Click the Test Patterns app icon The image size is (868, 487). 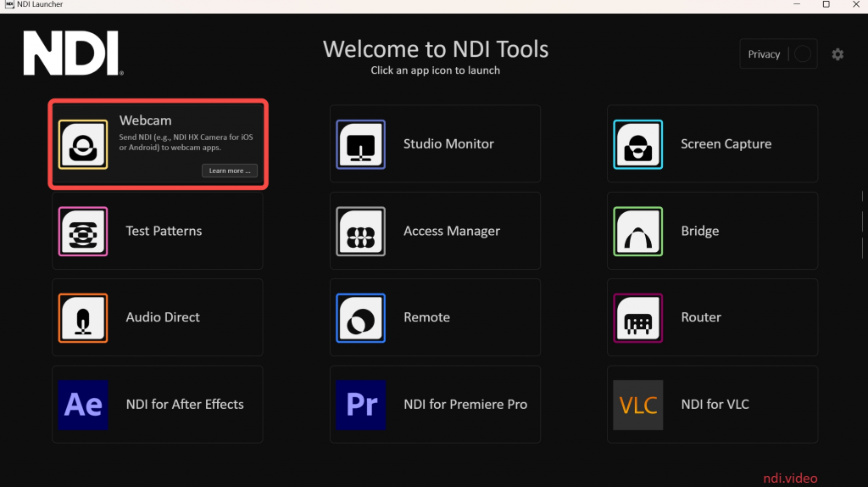[x=83, y=231]
